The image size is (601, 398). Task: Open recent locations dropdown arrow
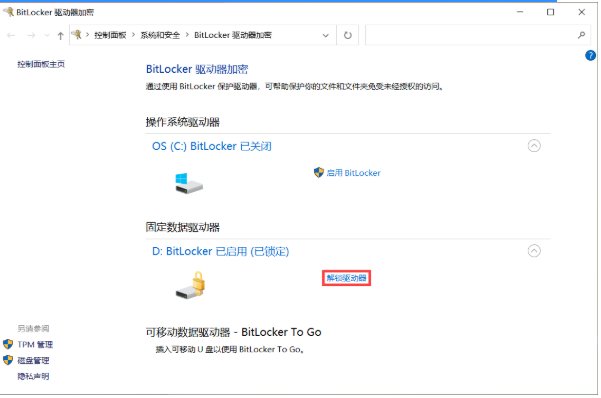point(47,35)
